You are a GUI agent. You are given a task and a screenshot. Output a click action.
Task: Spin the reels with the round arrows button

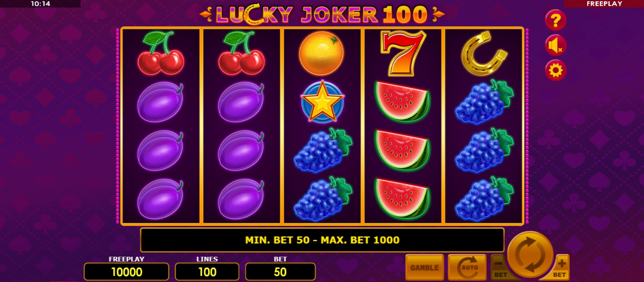[x=530, y=254]
